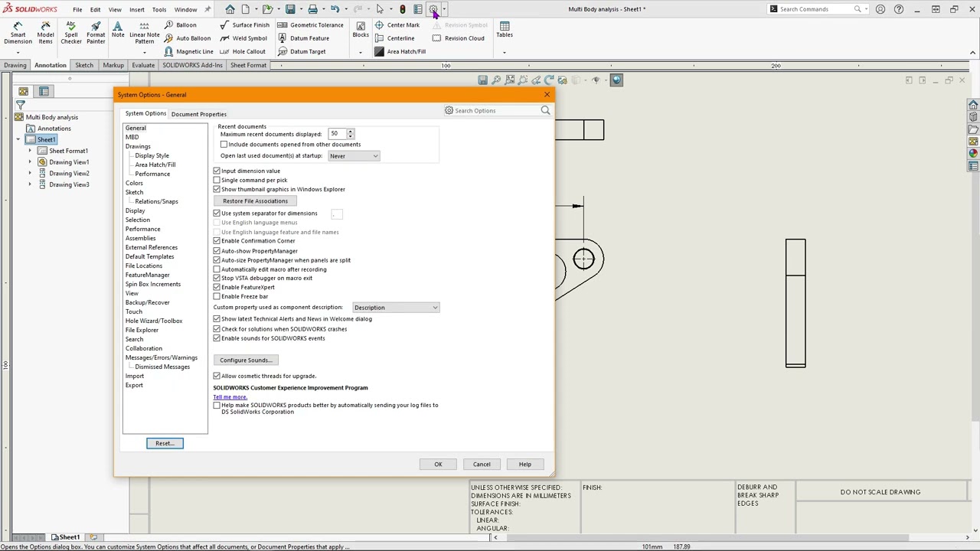Add a Datum Target
The width and height of the screenshot is (980, 551).
[x=302, y=51]
